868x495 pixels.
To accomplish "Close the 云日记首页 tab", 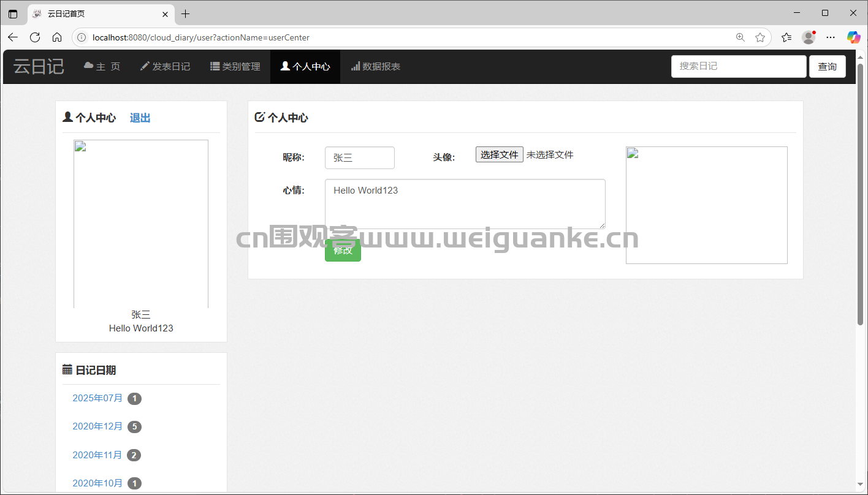I will point(165,14).
